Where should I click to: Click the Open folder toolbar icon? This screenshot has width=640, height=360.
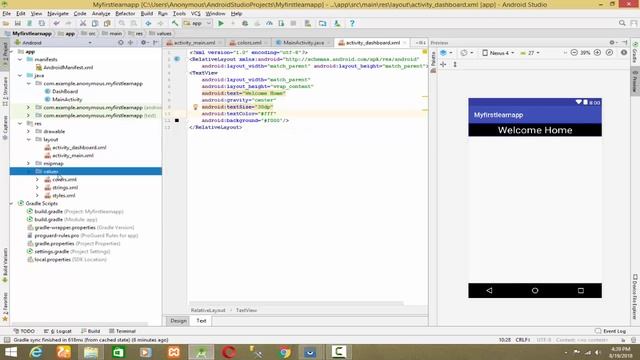pyautogui.click(x=6, y=23)
